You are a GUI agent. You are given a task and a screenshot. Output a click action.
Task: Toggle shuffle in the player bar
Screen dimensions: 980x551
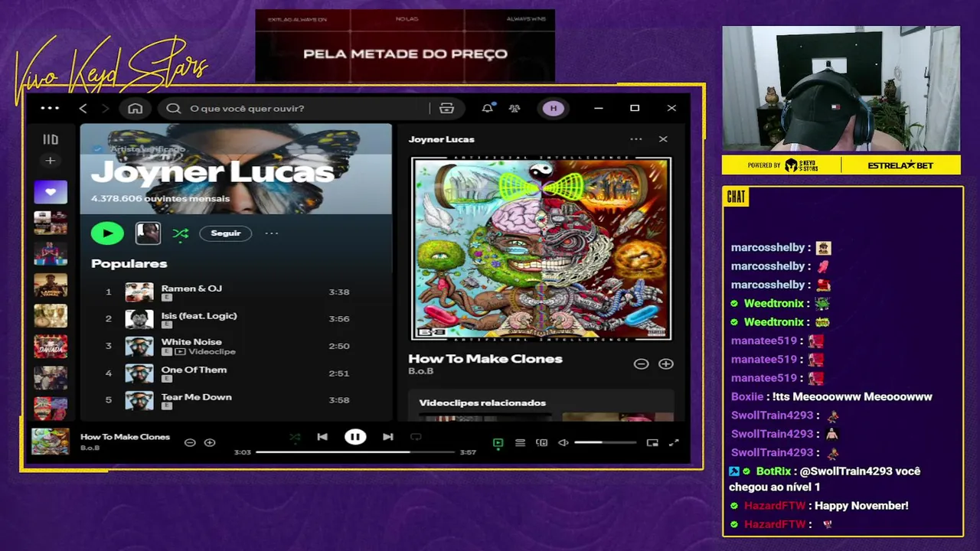(295, 437)
